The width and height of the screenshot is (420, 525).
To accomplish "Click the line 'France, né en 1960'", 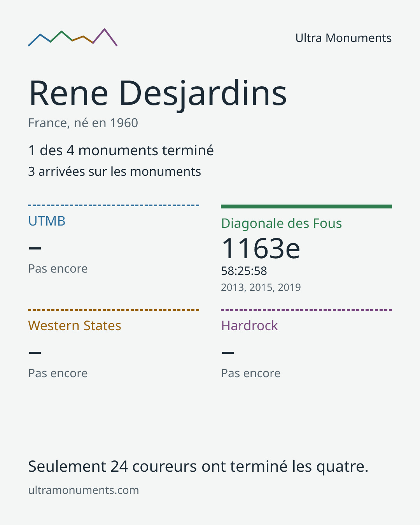I will tap(83, 123).
